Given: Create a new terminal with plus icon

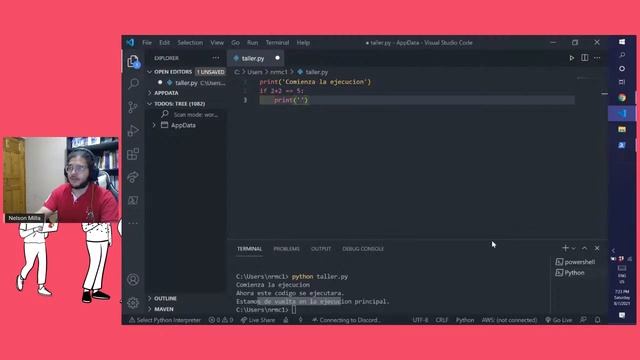Looking at the screenshot, I should click(565, 248).
